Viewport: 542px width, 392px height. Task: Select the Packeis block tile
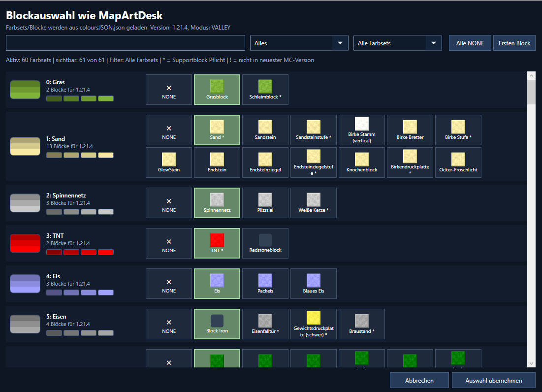click(265, 284)
